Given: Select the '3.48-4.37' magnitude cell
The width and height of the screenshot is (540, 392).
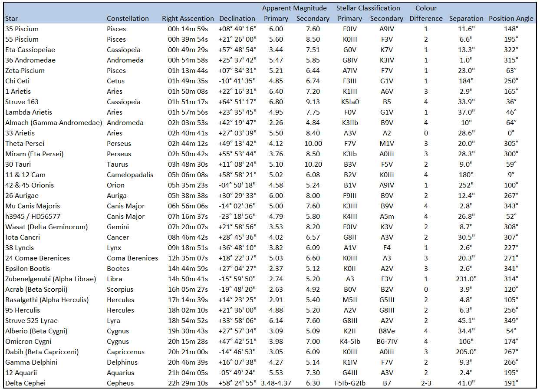Looking at the screenshot, I should coord(276,383).
